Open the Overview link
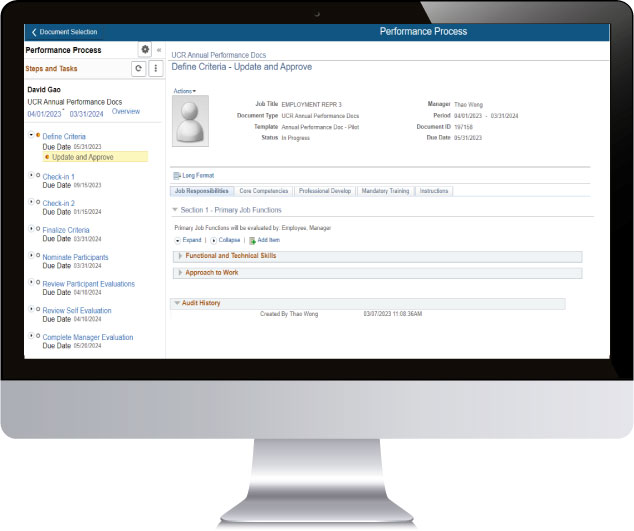Screen dimensions: 634x531 pyautogui.click(x=126, y=112)
